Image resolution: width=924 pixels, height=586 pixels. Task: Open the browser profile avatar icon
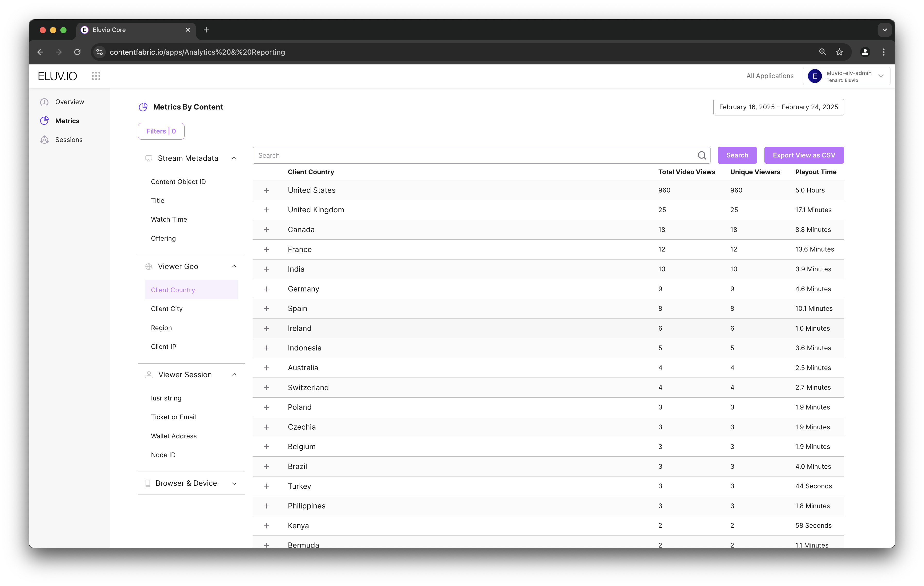[865, 52]
